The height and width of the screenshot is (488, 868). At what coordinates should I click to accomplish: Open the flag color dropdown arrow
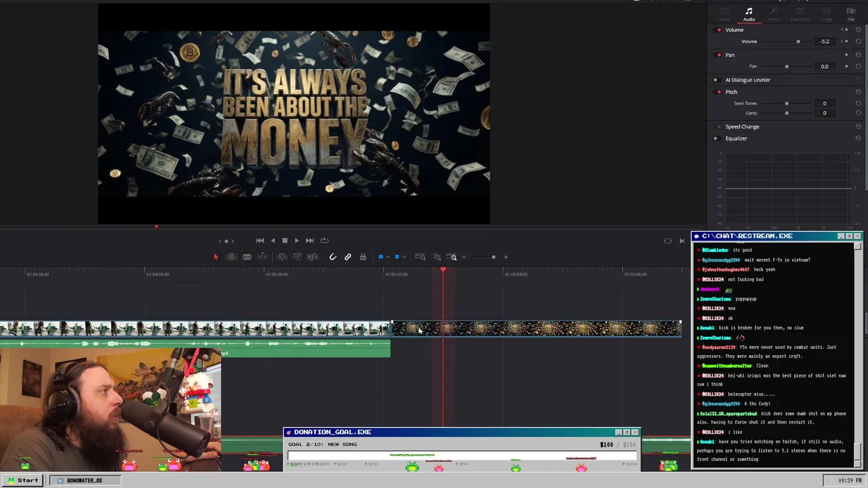(388, 257)
